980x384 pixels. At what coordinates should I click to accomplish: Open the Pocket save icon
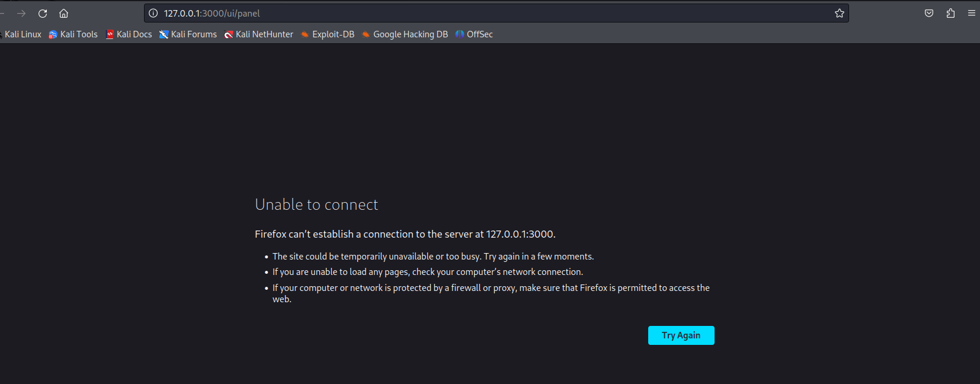[929, 13]
